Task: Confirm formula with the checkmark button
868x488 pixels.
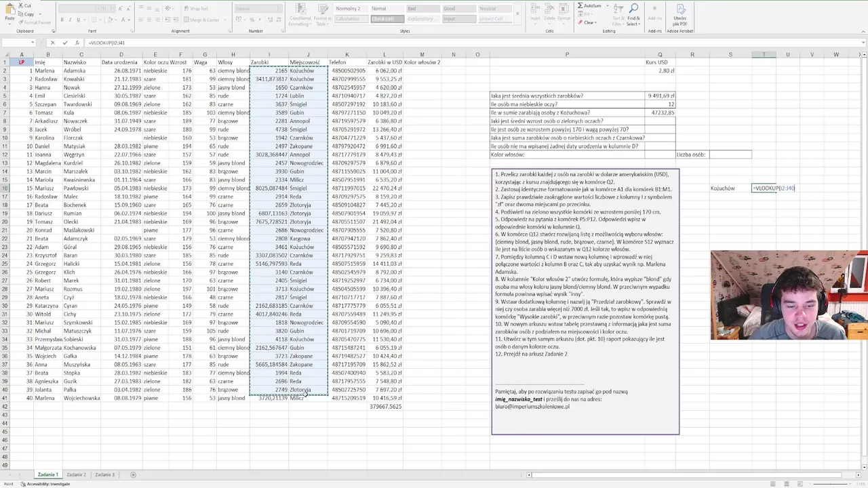Action: coord(64,43)
